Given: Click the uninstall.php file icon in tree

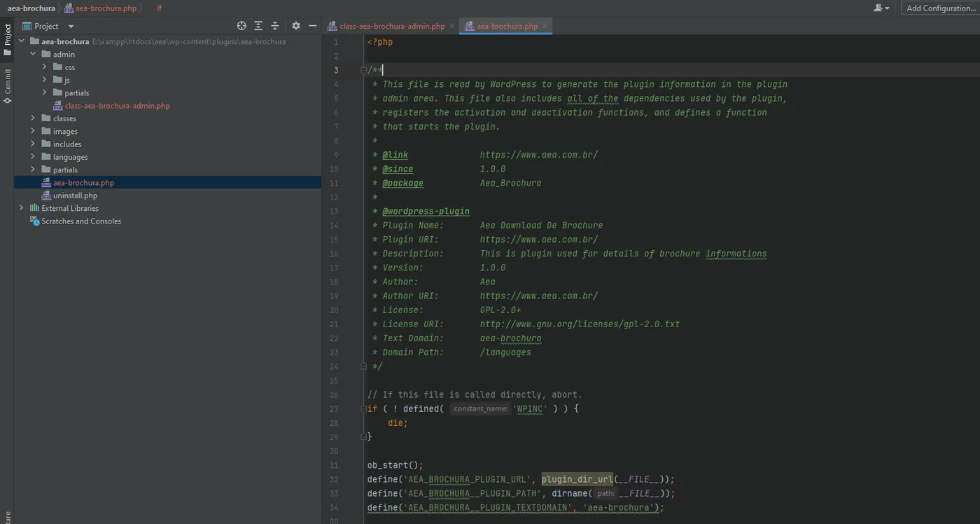Looking at the screenshot, I should (x=46, y=195).
